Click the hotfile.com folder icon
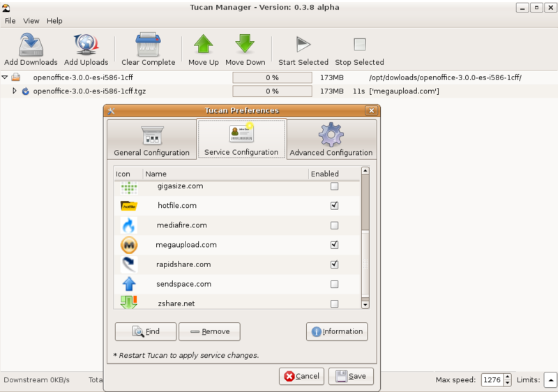The width and height of the screenshot is (560, 392). [x=129, y=206]
